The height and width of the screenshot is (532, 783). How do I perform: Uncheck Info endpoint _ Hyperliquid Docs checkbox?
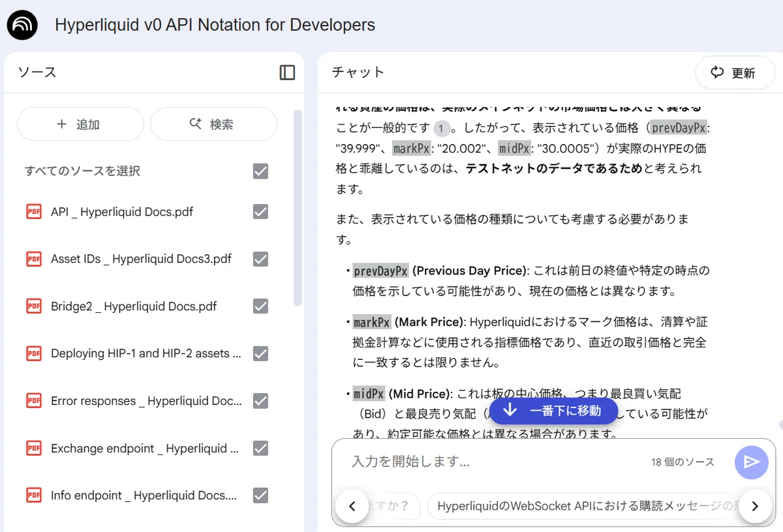(260, 495)
